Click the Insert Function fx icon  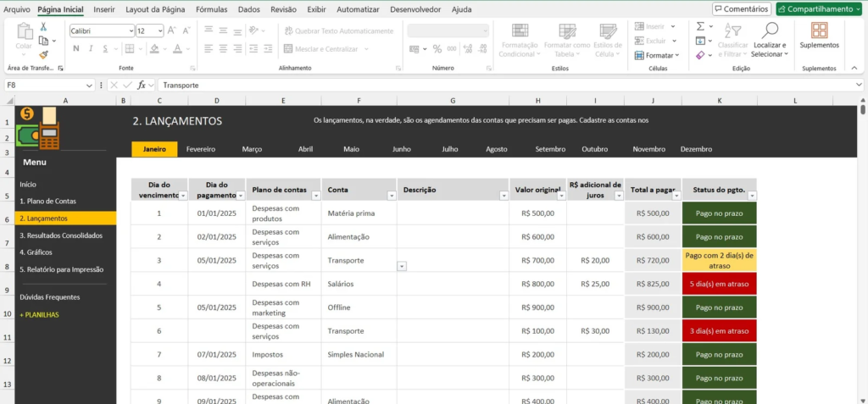click(142, 85)
